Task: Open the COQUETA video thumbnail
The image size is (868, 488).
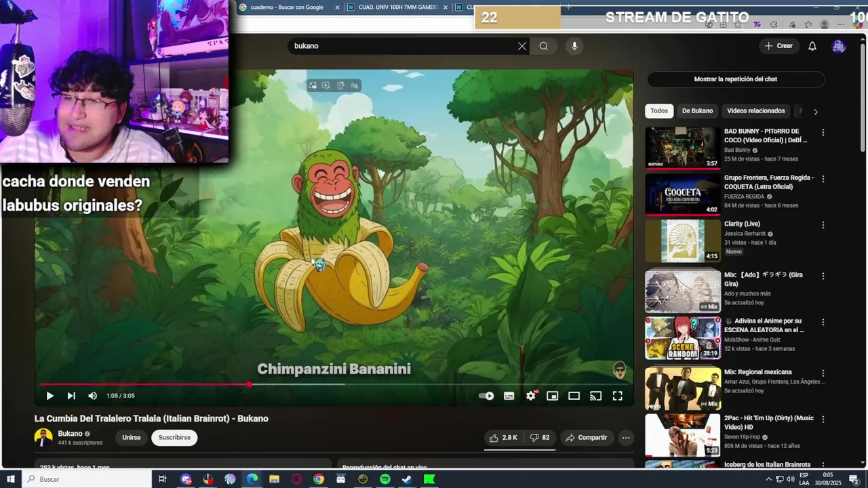Action: coord(683,194)
